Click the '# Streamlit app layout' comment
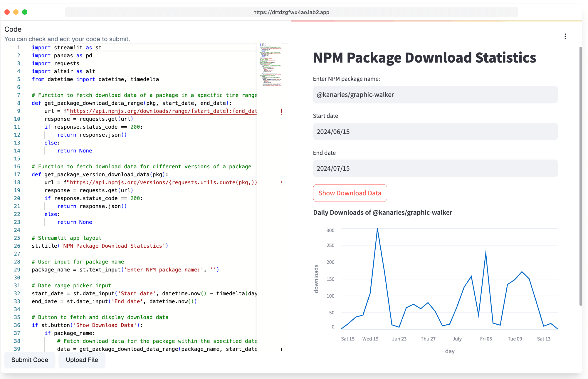The width and height of the screenshot is (588, 379). [67, 238]
